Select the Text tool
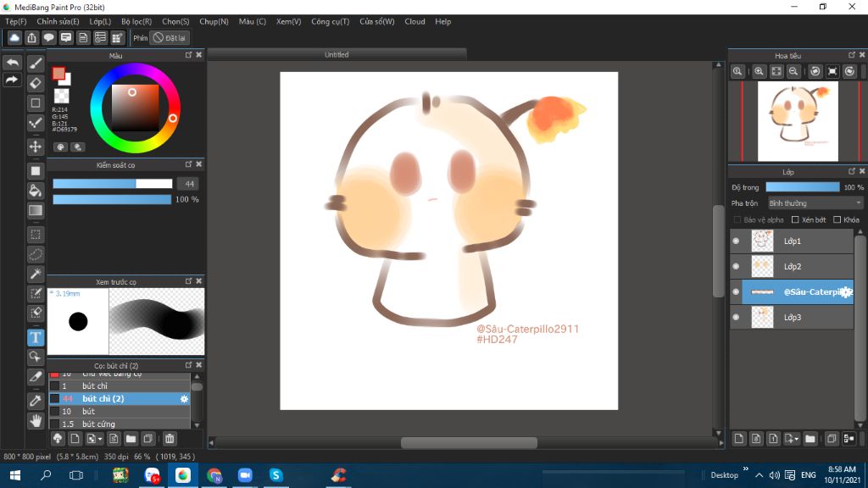Viewport: 868px width, 488px height. (36, 337)
